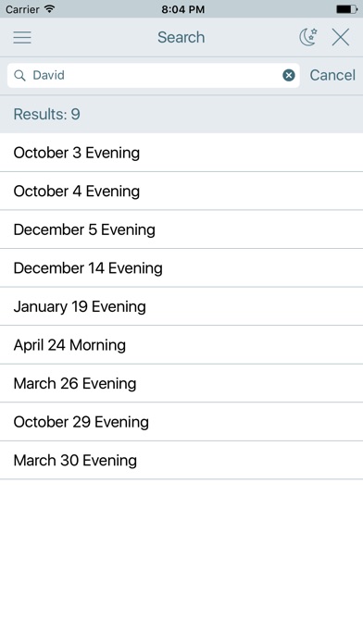The height and width of the screenshot is (644, 363).
Task: Open April 24 Morning reading
Action: [x=181, y=345]
